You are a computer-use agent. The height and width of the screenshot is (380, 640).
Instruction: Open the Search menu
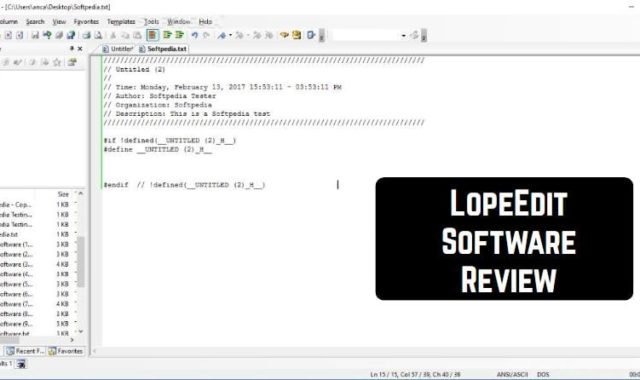pyautogui.click(x=35, y=22)
